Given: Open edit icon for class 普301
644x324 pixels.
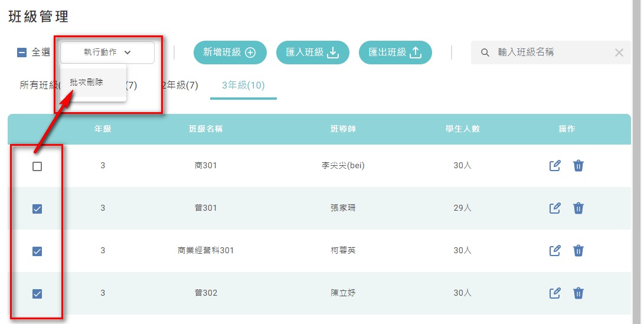Looking at the screenshot, I should [x=555, y=208].
